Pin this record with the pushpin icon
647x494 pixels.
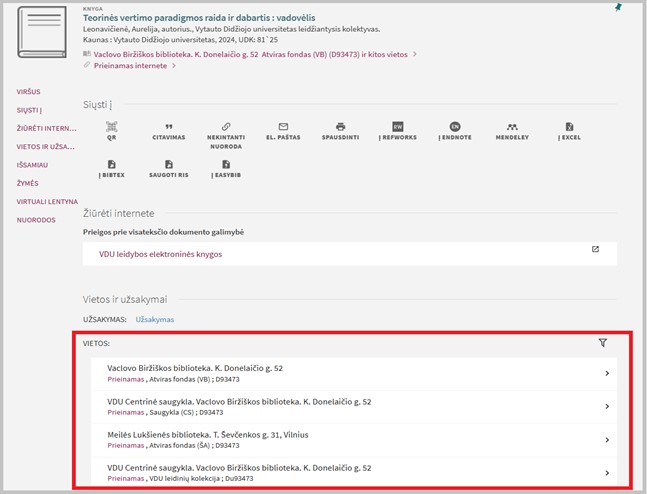pos(618,7)
